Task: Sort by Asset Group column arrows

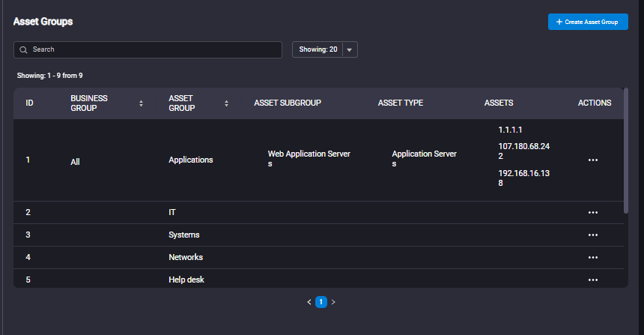Action: pos(226,103)
